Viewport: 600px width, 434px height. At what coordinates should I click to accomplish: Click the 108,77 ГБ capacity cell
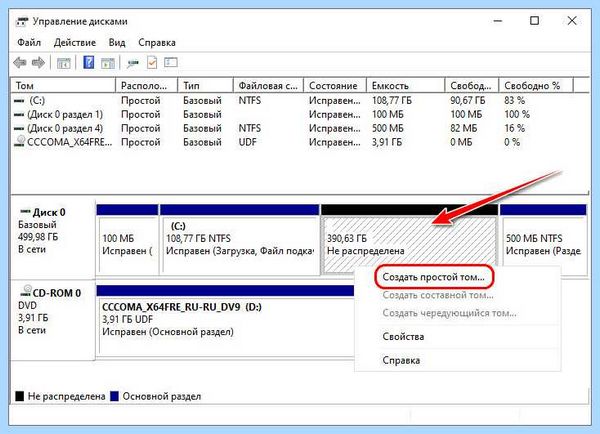coord(392,101)
